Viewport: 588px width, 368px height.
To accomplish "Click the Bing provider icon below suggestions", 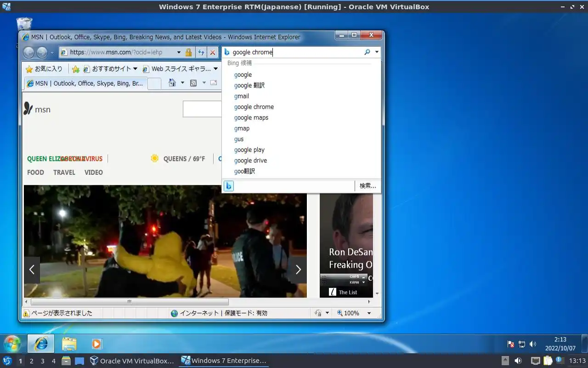I will point(228,186).
